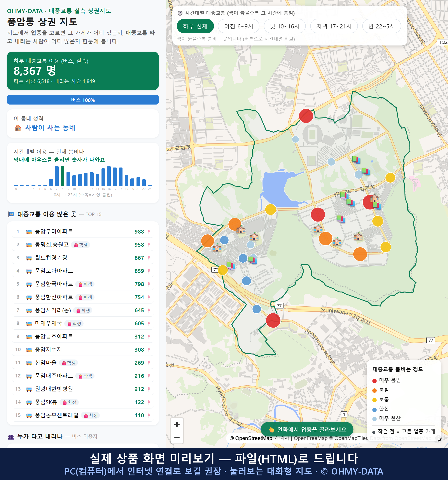
Task: Click the 매우 한산 light-blue legend swatch
Action: click(x=374, y=419)
